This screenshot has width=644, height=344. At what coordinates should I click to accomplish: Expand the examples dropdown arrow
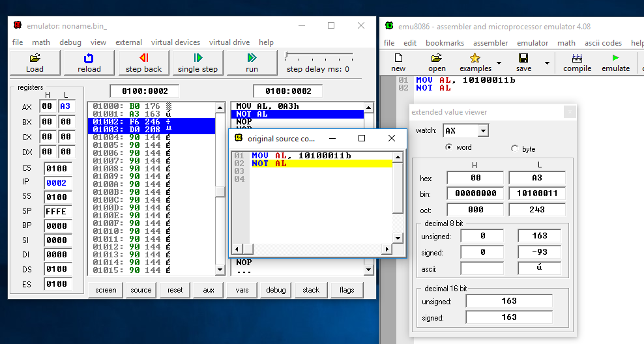tap(499, 64)
